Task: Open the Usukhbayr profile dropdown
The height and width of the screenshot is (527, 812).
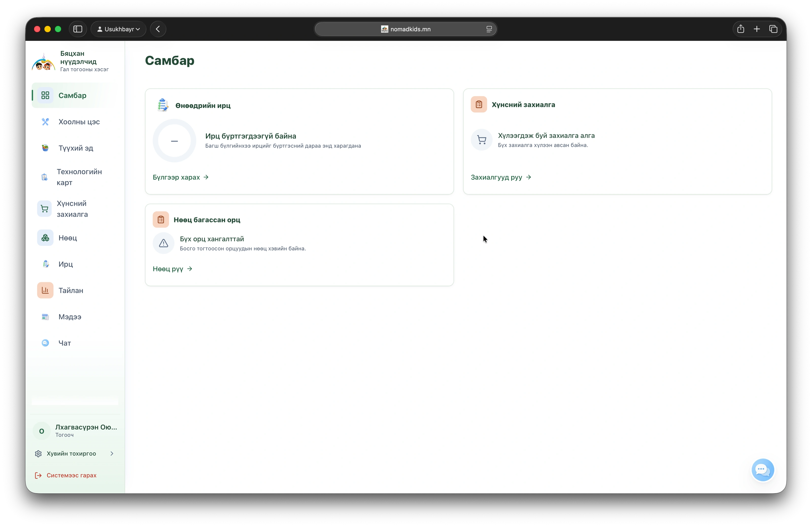Action: (119, 29)
